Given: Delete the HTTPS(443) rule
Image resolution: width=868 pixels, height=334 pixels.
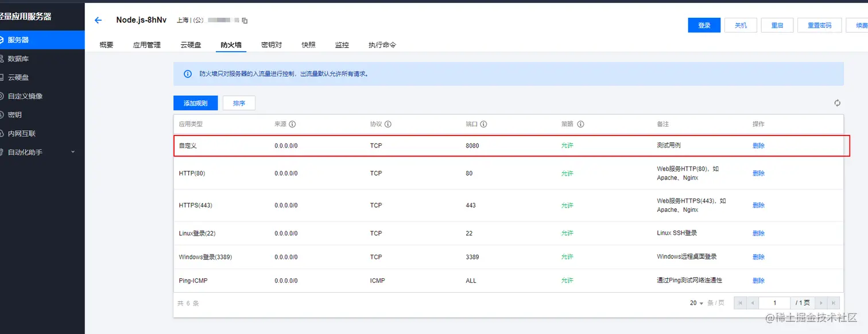Looking at the screenshot, I should (x=758, y=205).
